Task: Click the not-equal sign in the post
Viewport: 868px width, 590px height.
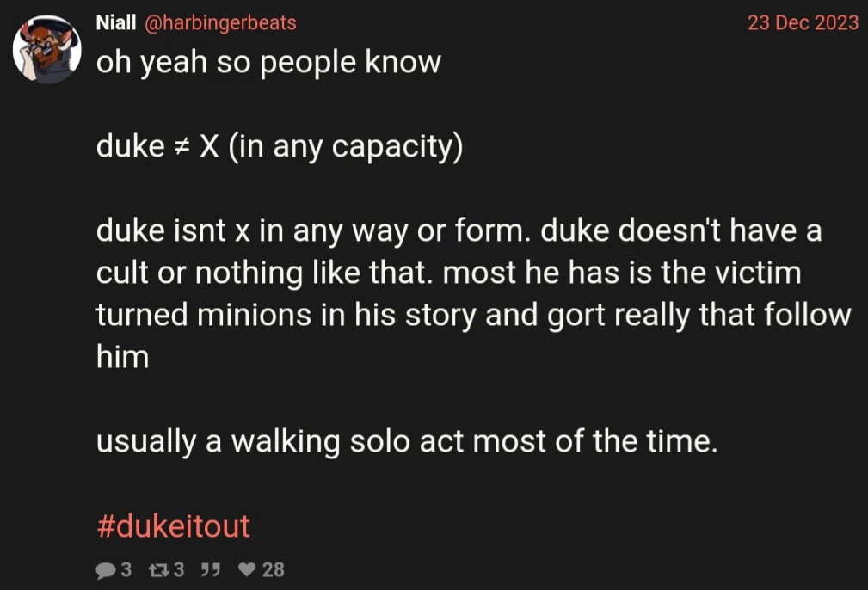Action: [182, 148]
